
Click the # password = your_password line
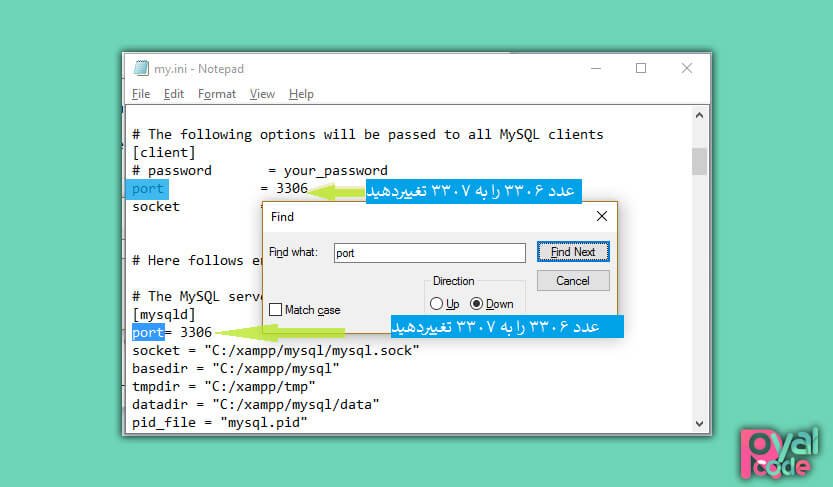coord(260,170)
